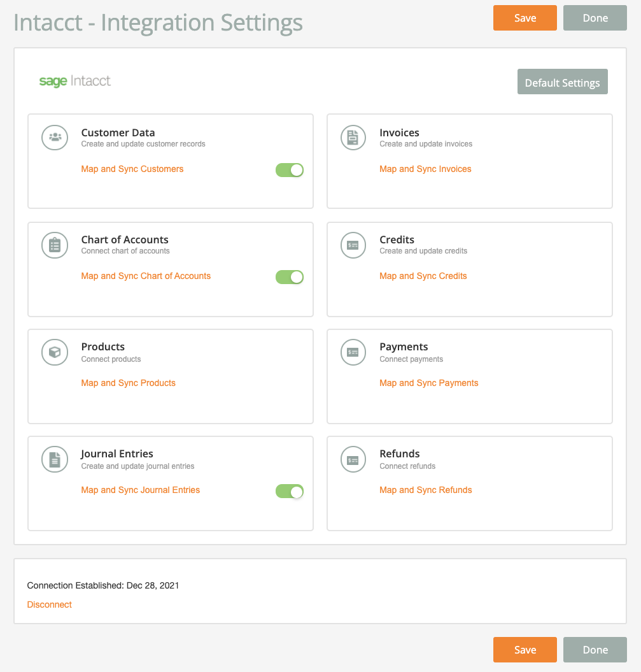Click the 'Intacct - Integration Settings' page title

[158, 23]
